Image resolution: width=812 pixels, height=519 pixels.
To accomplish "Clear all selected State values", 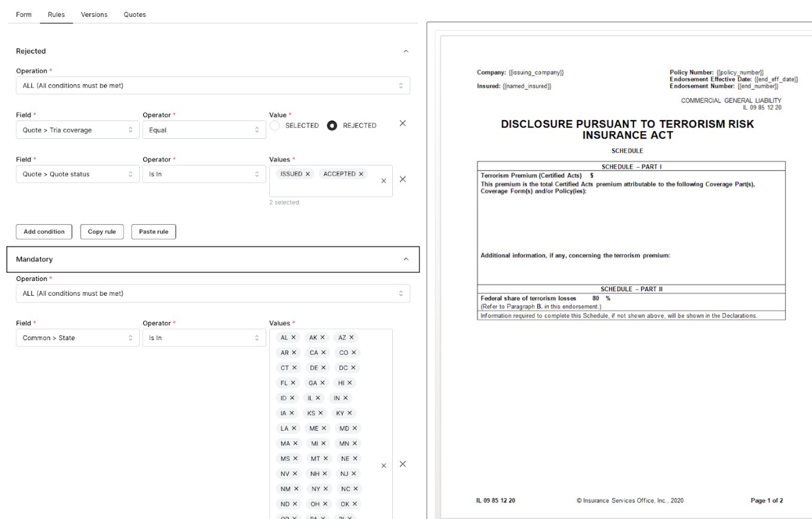I will click(x=383, y=465).
